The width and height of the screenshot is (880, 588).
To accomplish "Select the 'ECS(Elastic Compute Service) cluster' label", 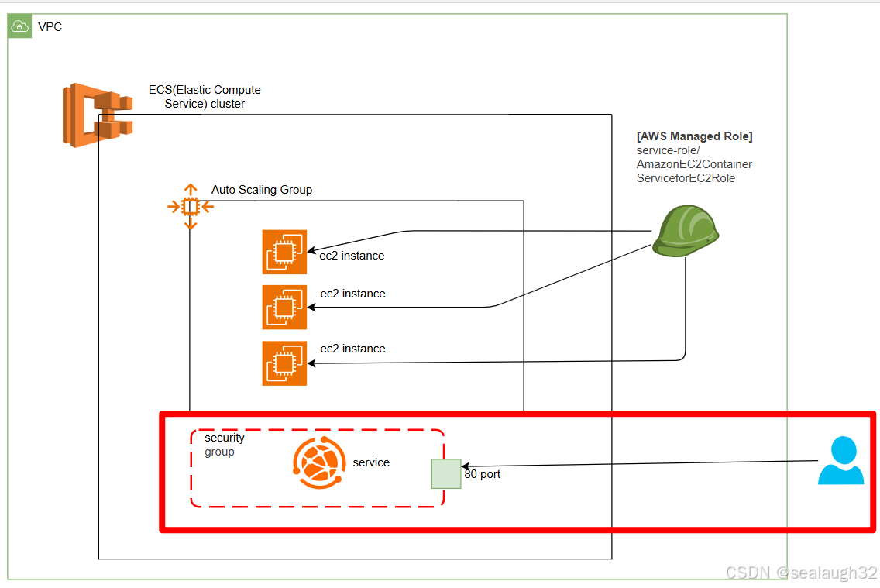I will (x=205, y=97).
